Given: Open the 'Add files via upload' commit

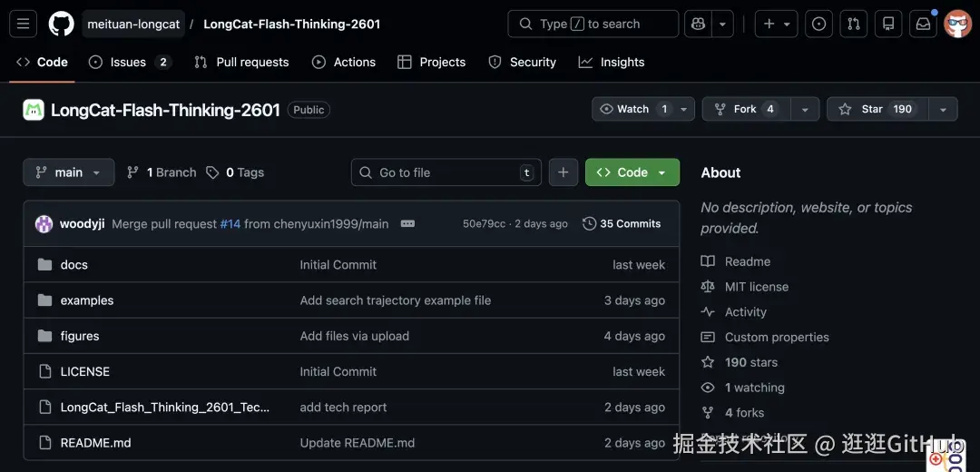Looking at the screenshot, I should tap(355, 337).
